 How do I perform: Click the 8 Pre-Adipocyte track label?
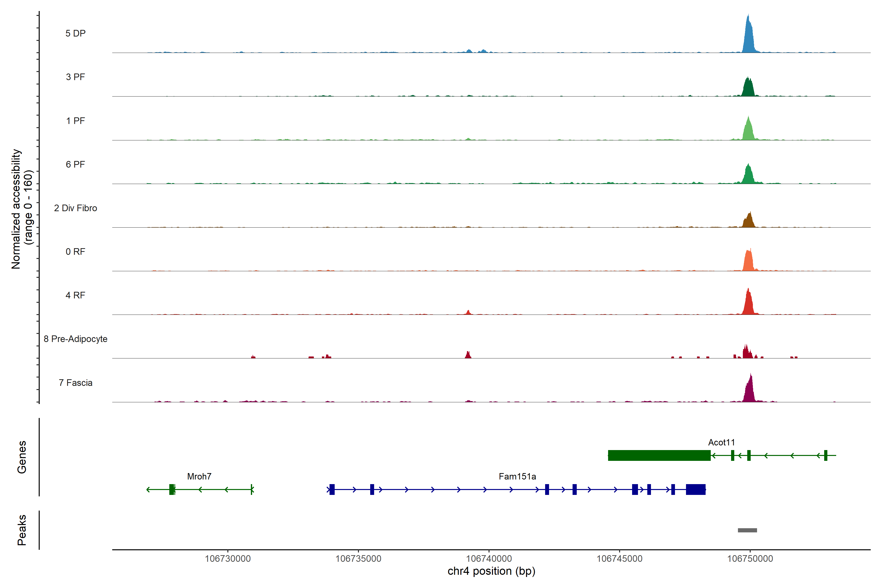coord(75,339)
